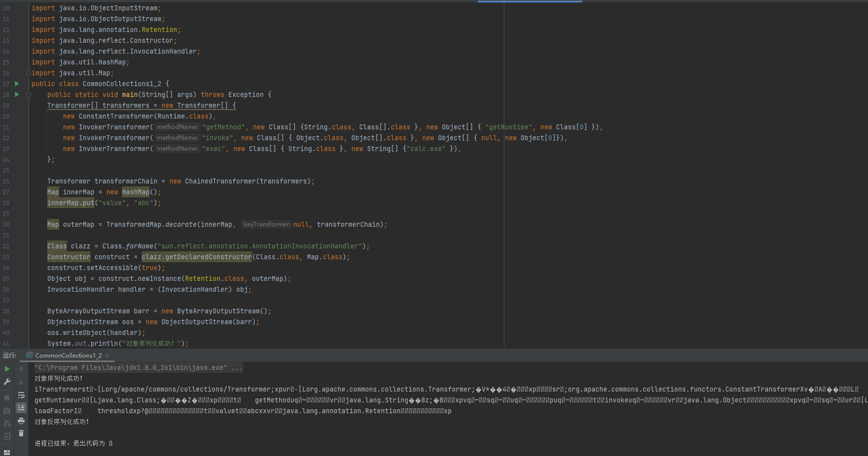This screenshot has width=868, height=456.
Task: Click the layout icon at sidebar bottom
Action: (x=7, y=452)
